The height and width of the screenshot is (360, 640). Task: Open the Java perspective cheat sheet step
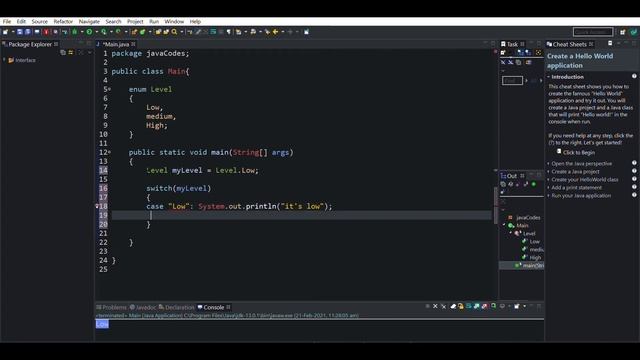tap(582, 163)
